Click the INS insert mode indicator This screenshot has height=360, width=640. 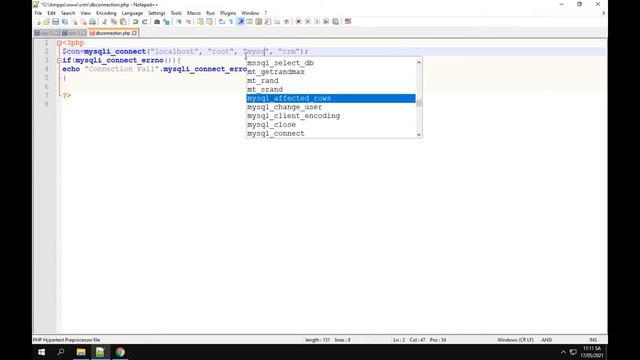pyautogui.click(x=593, y=340)
